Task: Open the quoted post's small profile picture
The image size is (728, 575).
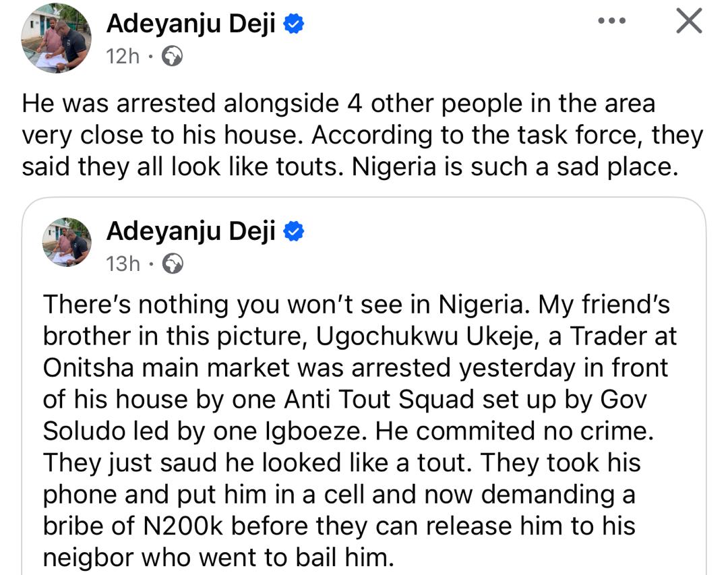Action: (x=67, y=242)
